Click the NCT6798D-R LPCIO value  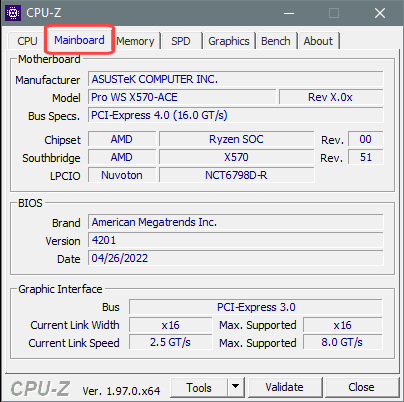[x=236, y=175]
